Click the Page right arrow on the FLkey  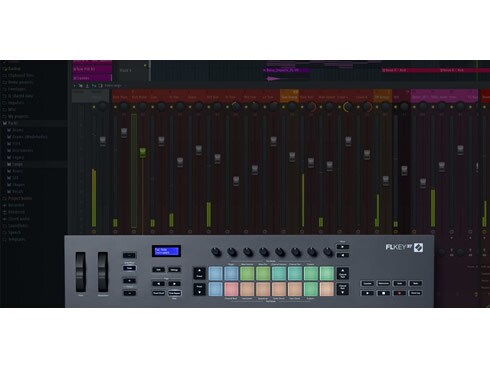coord(174,284)
